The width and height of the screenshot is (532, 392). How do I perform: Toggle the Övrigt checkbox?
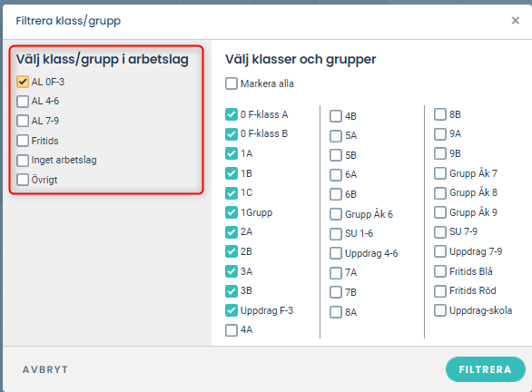pyautogui.click(x=23, y=180)
